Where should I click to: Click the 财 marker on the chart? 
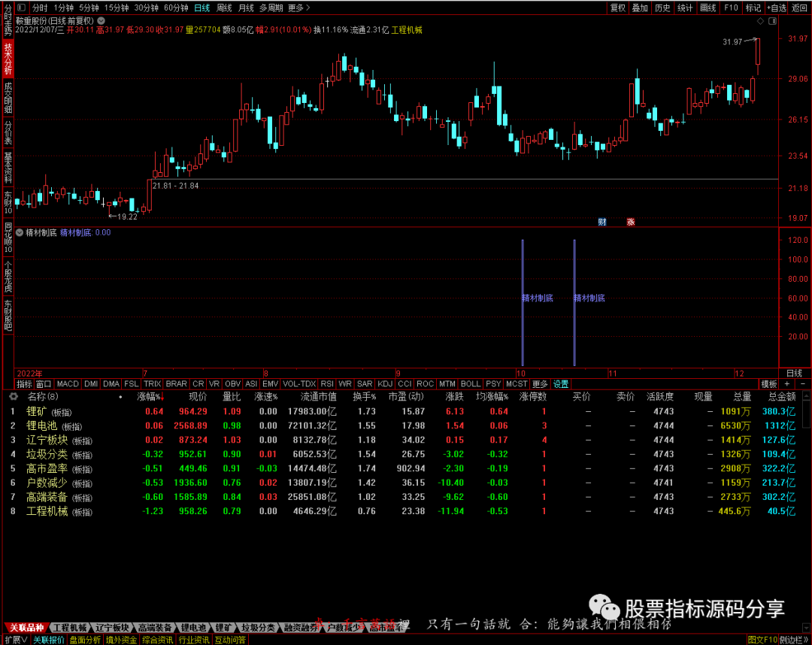click(602, 222)
